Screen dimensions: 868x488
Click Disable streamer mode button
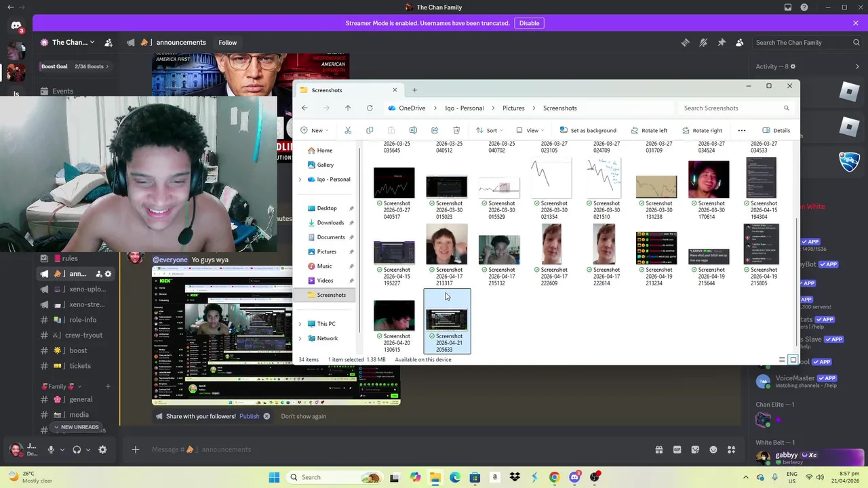click(529, 23)
